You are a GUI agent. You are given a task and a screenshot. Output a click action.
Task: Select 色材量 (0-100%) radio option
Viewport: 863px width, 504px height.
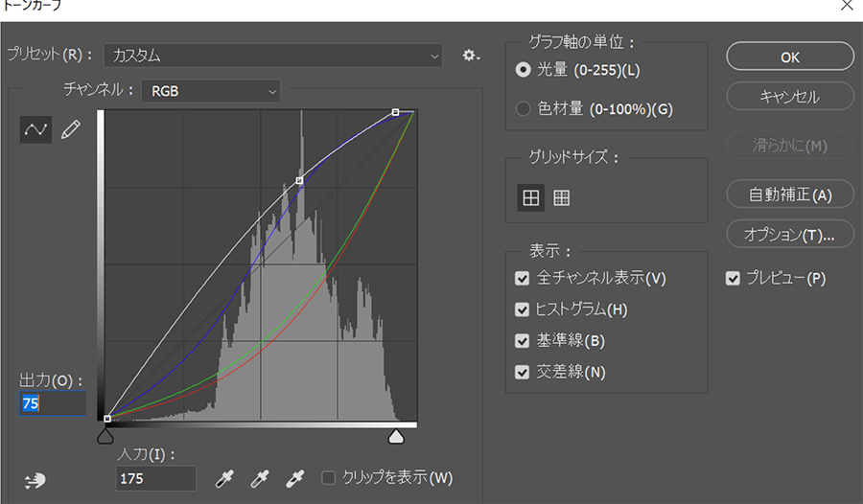[x=523, y=109]
